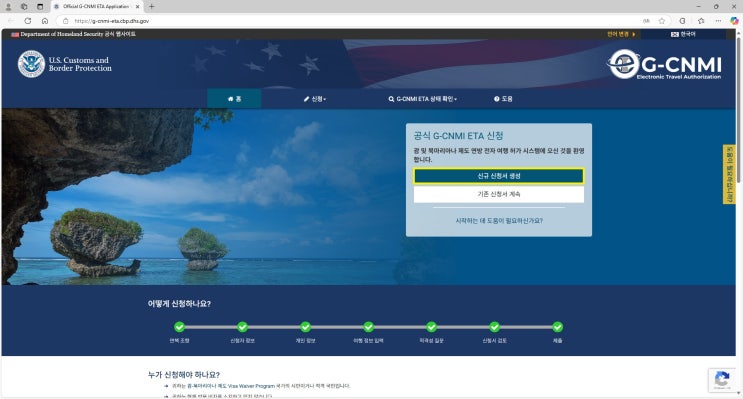Screen dimensions: 743x399
Task: Close the Official G-CNMI ETA Application tab
Action: (x=137, y=7)
